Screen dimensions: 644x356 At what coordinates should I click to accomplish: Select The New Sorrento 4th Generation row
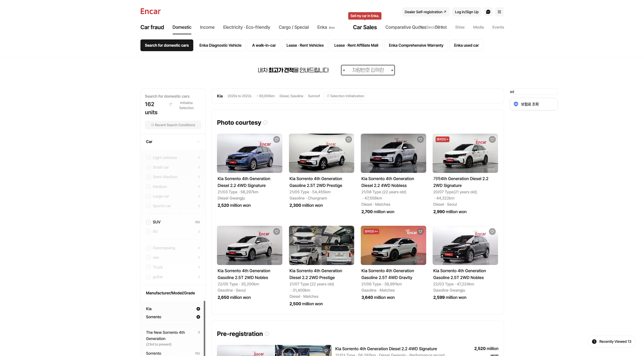click(x=173, y=338)
